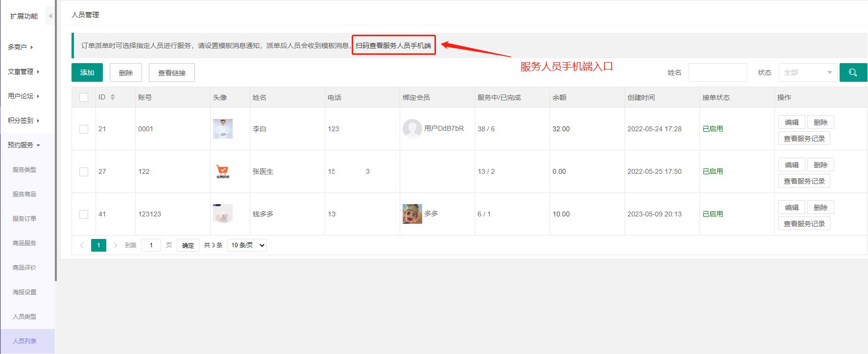Open the 状态 filter dropdown

click(x=807, y=72)
